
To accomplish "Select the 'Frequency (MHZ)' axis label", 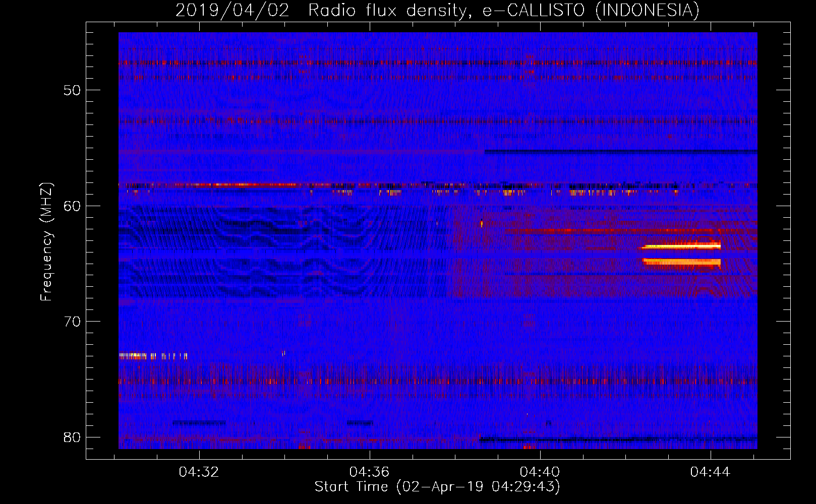I will pos(46,242).
